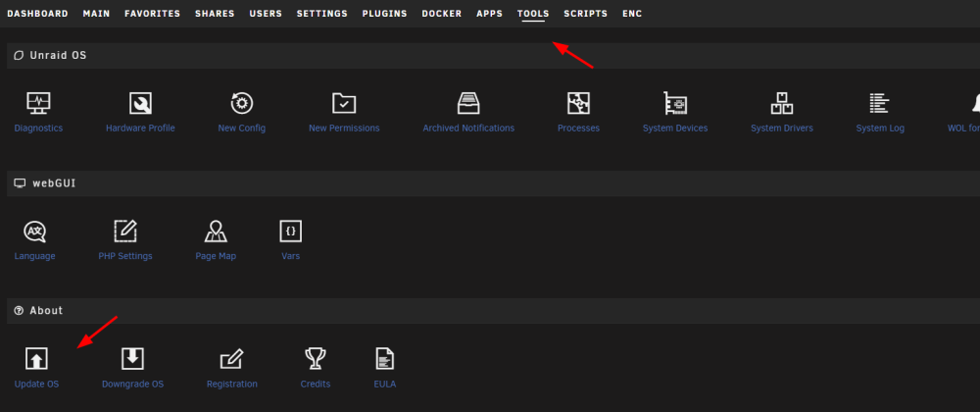
Task: Open the Scripts tab
Action: [x=586, y=14]
